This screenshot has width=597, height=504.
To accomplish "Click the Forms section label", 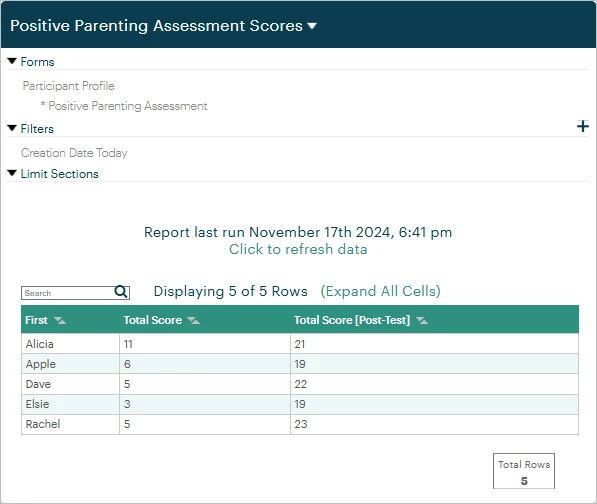I will pos(37,62).
